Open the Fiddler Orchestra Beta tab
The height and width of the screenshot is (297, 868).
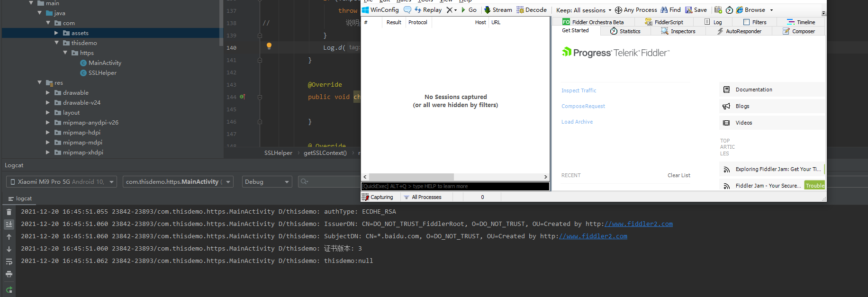[x=593, y=22]
